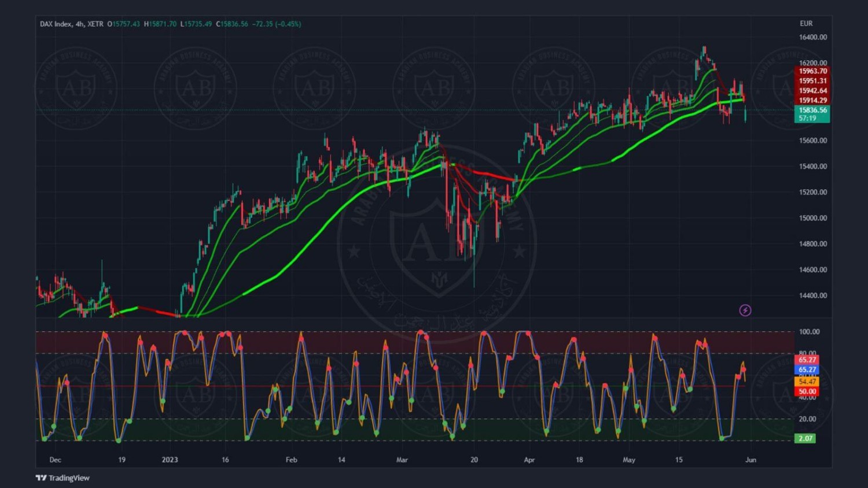Click the countdown timer 57:19
The image size is (868, 488).
point(807,118)
